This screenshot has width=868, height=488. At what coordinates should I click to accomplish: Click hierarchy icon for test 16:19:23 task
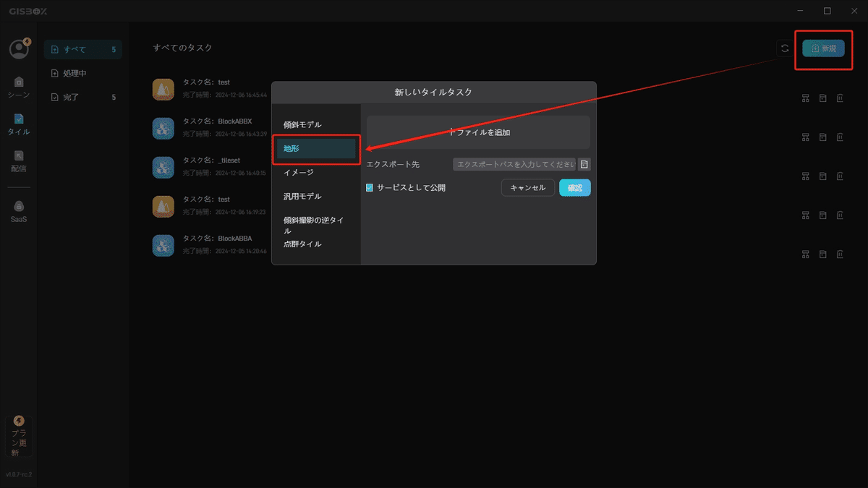click(x=805, y=215)
